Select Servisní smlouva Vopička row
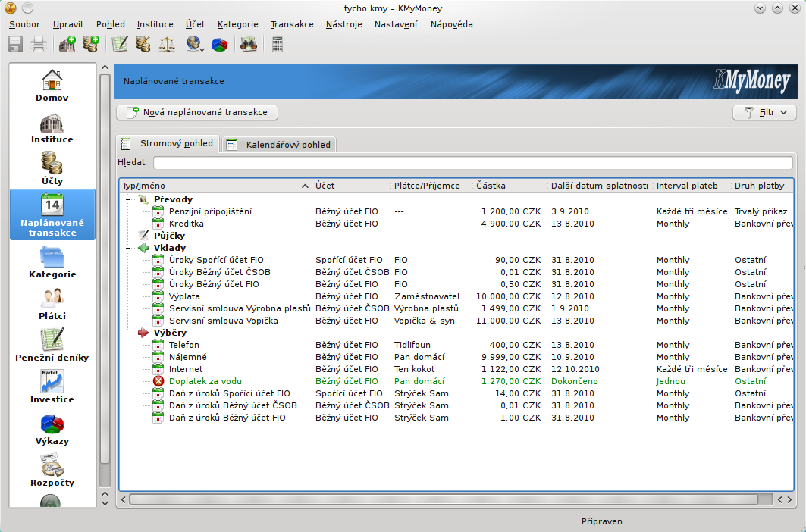Screen dimensions: 806x532 click(456, 321)
